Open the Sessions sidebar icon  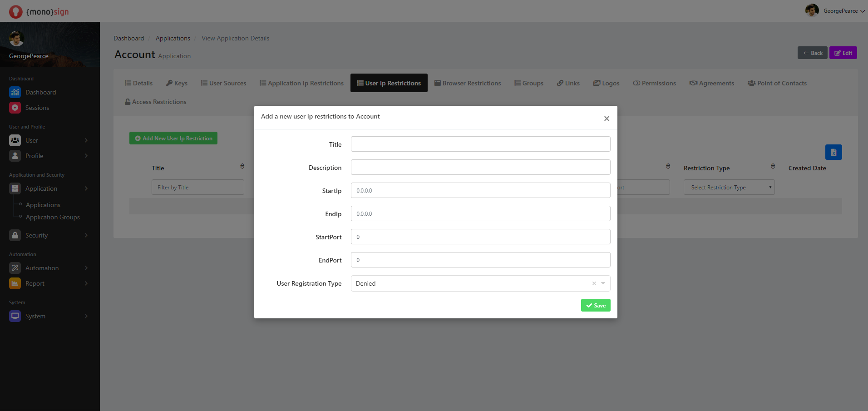[x=15, y=108]
